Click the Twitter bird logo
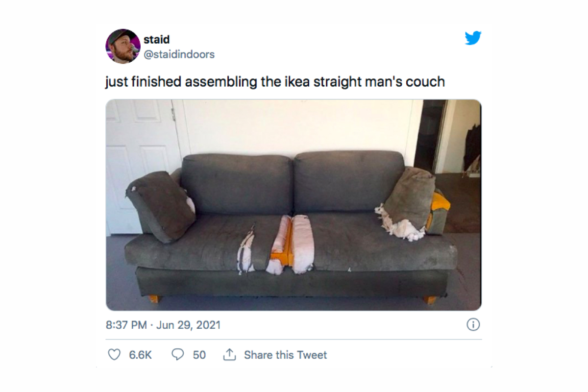The height and width of the screenshot is (392, 588). 473,38
